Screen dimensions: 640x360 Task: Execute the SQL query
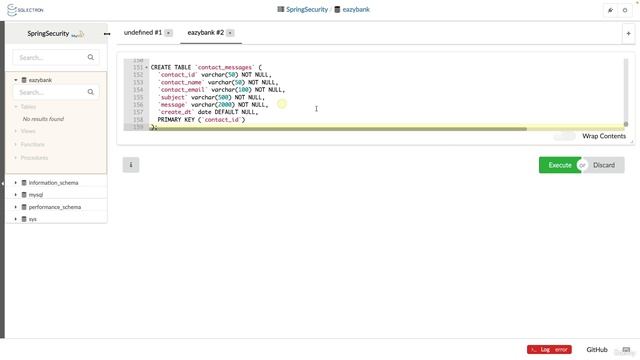tap(560, 165)
